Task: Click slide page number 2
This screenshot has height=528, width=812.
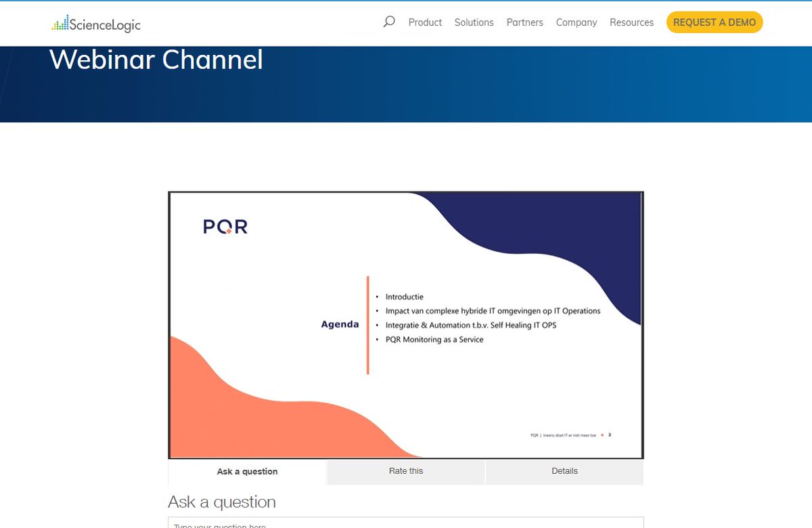Action: [610, 435]
